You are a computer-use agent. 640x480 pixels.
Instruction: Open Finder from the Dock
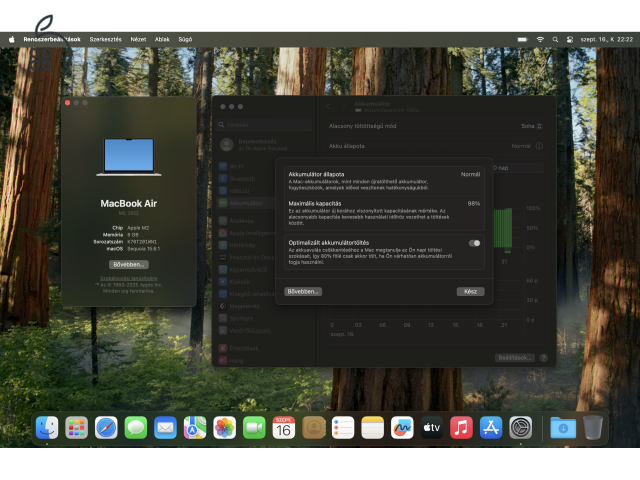pyautogui.click(x=47, y=427)
